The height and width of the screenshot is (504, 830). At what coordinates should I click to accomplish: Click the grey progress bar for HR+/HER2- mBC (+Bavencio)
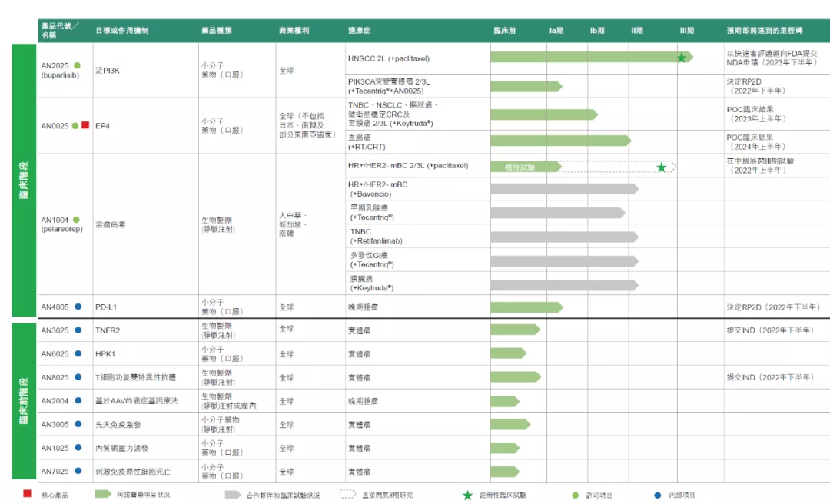click(x=565, y=189)
